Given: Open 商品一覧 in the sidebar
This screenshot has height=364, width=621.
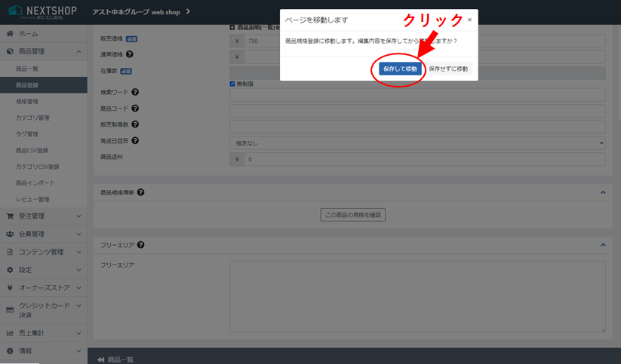Looking at the screenshot, I should tap(27, 69).
